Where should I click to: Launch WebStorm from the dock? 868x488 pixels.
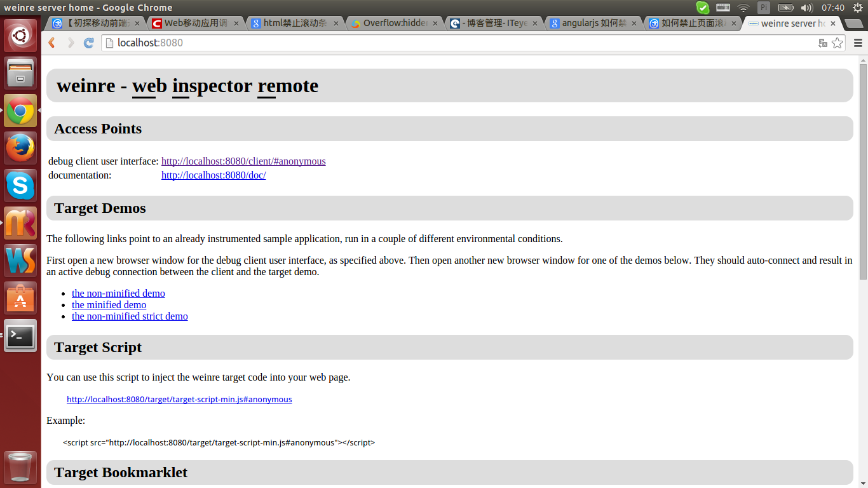click(20, 261)
